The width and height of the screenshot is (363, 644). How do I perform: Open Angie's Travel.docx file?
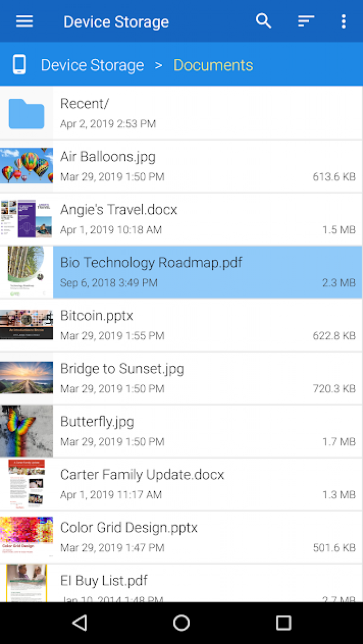coord(119,210)
